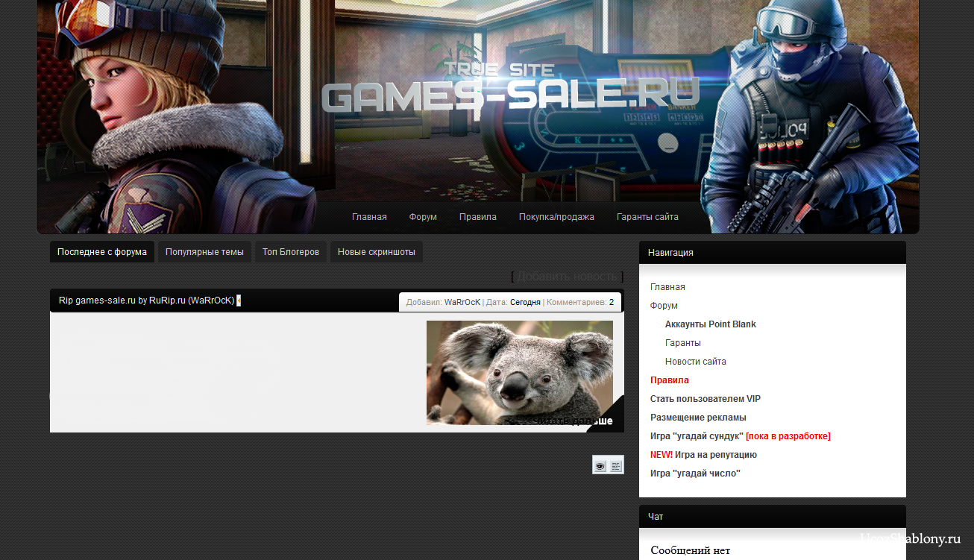Click the koala thumbnail image
The width and height of the screenshot is (974, 560).
520,373
